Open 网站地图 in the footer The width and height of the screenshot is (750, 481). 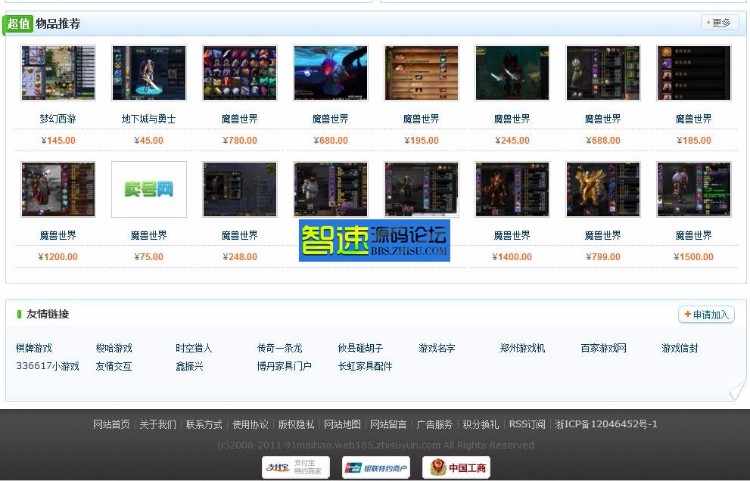[x=342, y=425]
